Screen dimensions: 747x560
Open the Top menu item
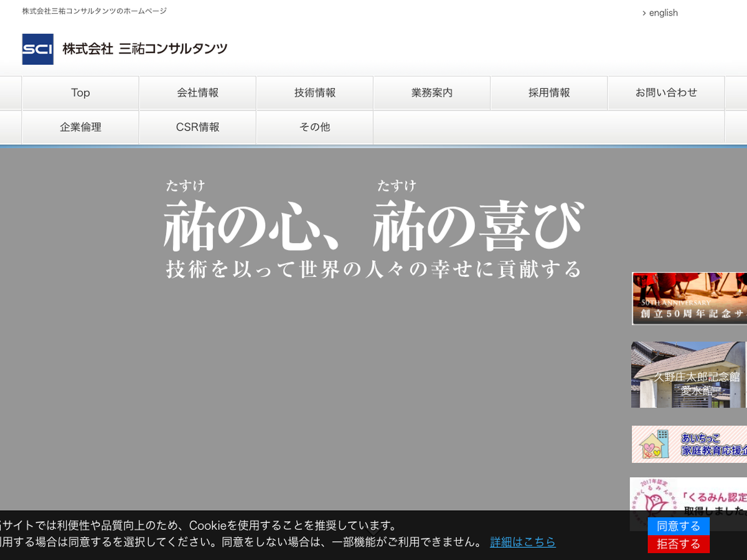pos(80,93)
